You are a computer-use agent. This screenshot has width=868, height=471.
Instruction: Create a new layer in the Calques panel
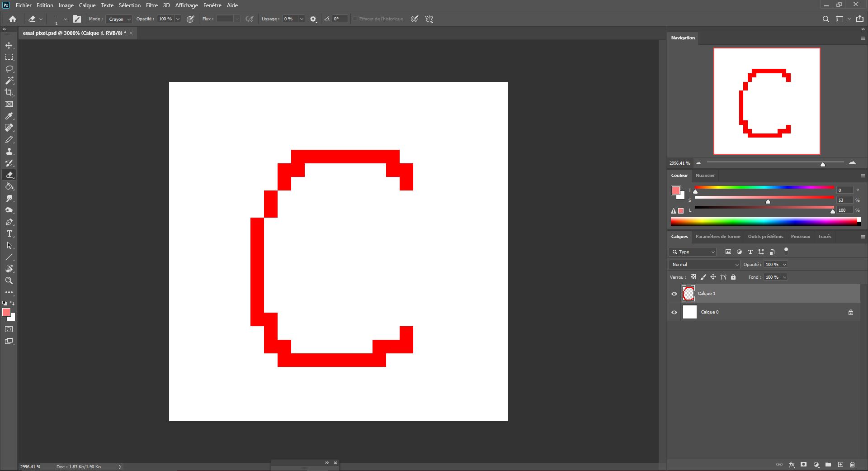pyautogui.click(x=840, y=465)
